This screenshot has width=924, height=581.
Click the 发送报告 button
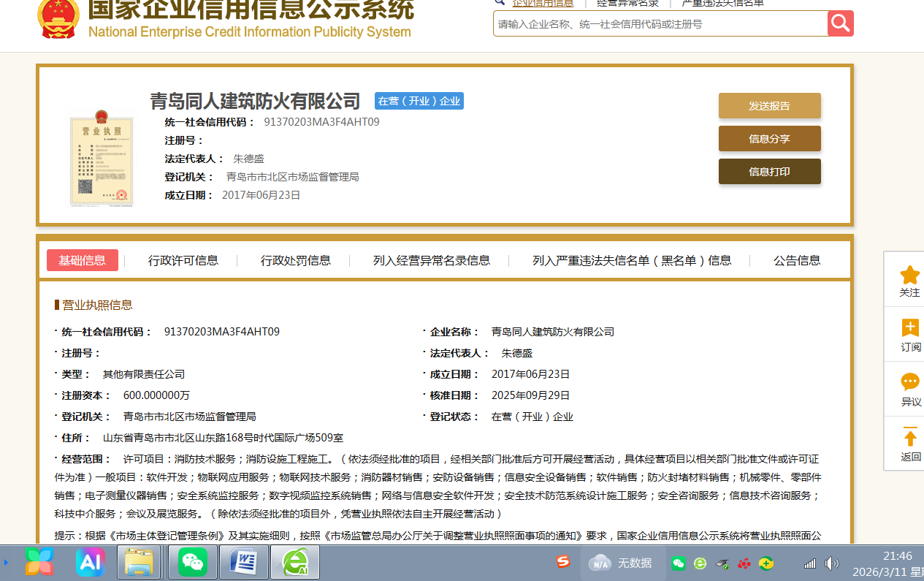[769, 105]
